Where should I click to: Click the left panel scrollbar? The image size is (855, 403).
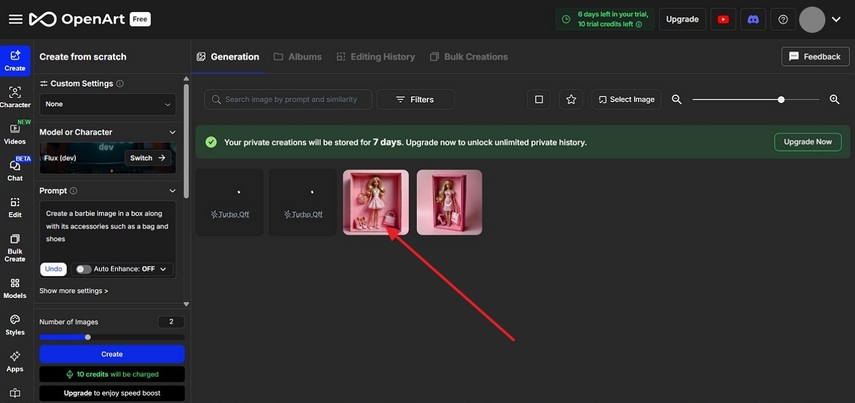click(186, 140)
